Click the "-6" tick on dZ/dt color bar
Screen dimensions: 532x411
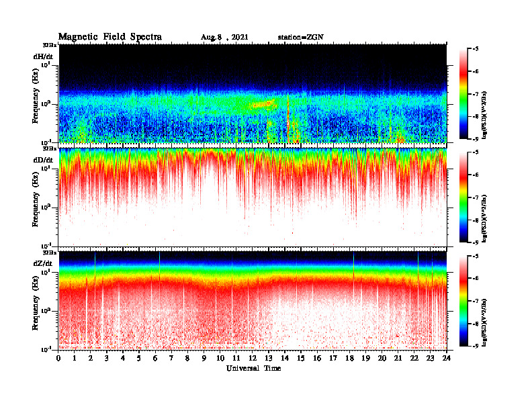click(476, 278)
